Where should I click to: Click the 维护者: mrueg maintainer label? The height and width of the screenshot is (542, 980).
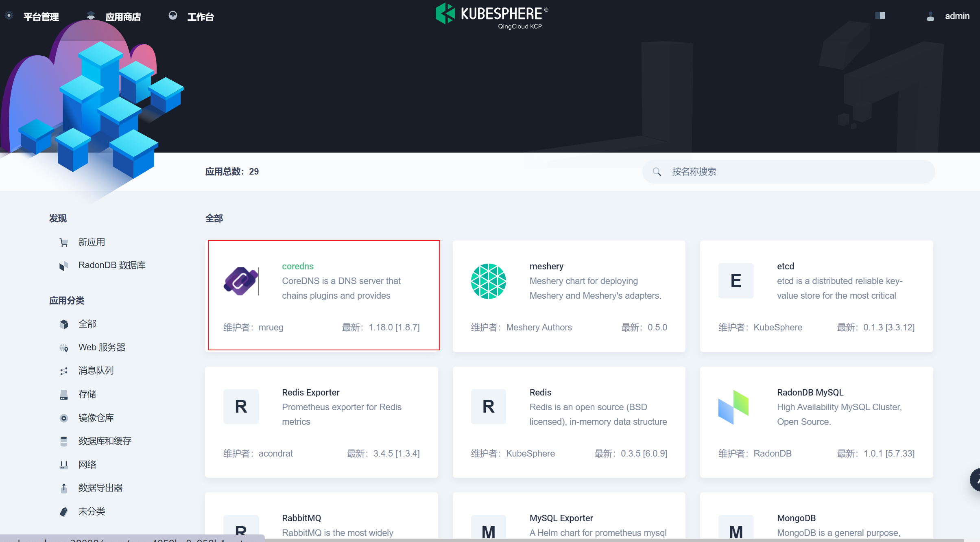click(x=253, y=327)
